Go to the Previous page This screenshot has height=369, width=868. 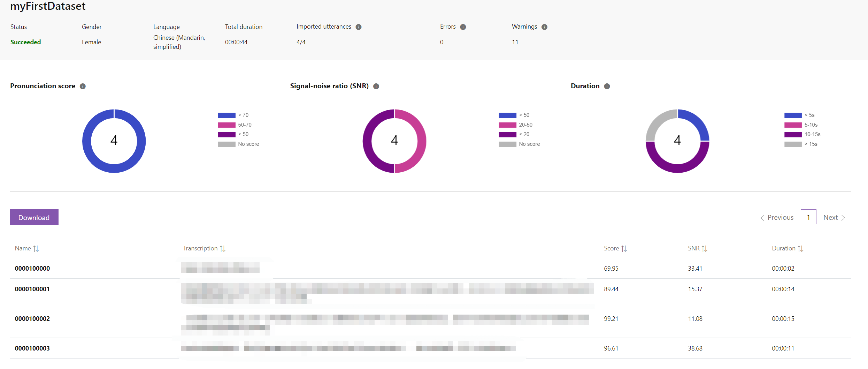pos(777,218)
